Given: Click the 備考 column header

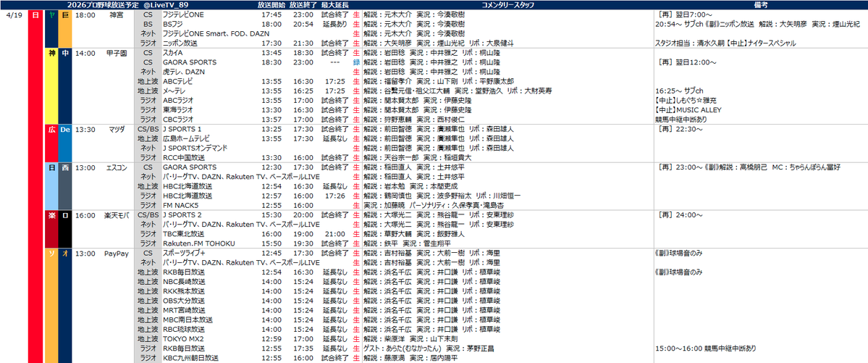Looking at the screenshot, I should click(x=761, y=4).
